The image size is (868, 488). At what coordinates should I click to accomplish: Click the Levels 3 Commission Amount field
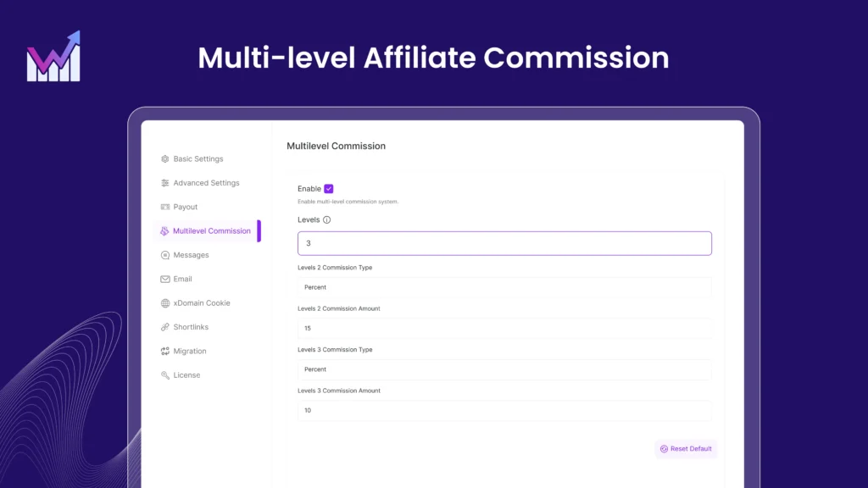point(504,410)
